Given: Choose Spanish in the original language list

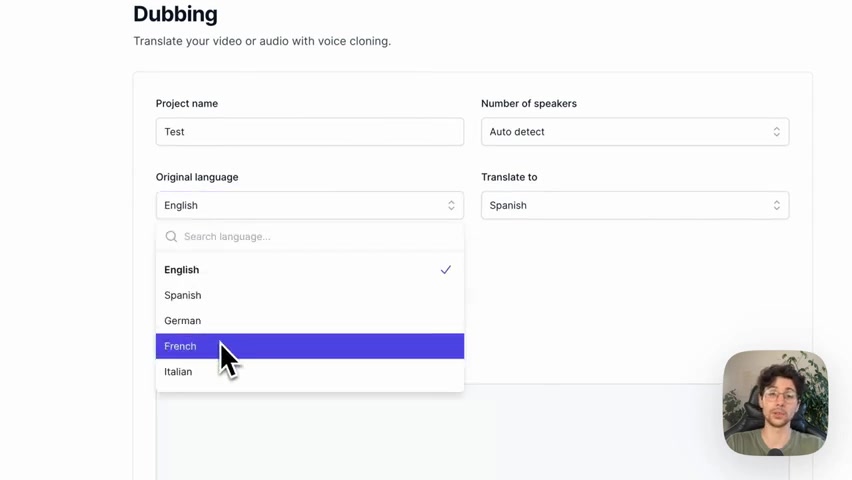Looking at the screenshot, I should [310, 295].
